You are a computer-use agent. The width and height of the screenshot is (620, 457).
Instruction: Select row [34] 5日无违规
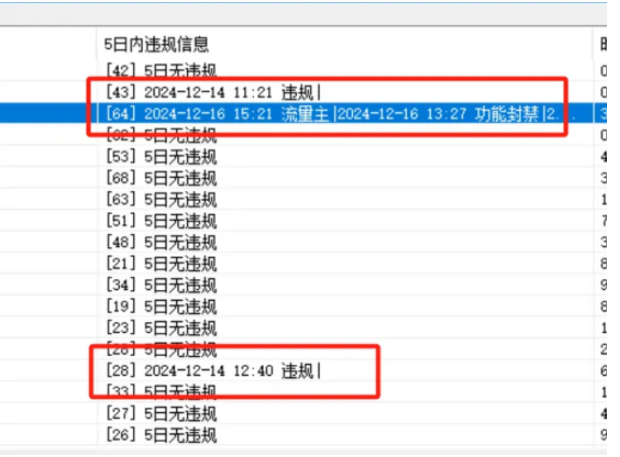160,285
